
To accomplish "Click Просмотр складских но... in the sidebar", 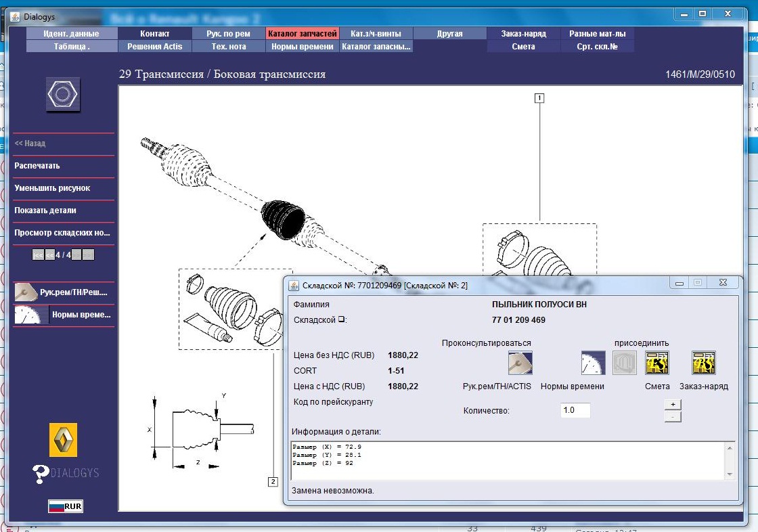I will 64,233.
